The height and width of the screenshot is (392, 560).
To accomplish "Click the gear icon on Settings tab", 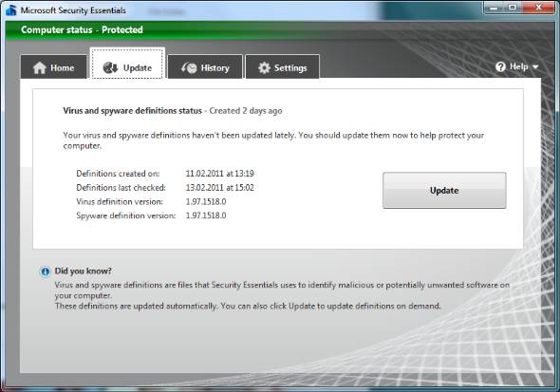I will point(264,67).
